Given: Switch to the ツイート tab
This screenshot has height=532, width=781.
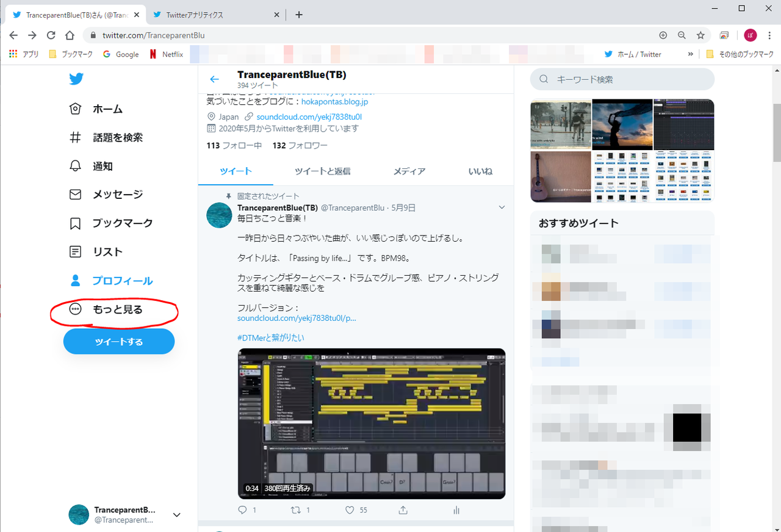Looking at the screenshot, I should point(236,171).
